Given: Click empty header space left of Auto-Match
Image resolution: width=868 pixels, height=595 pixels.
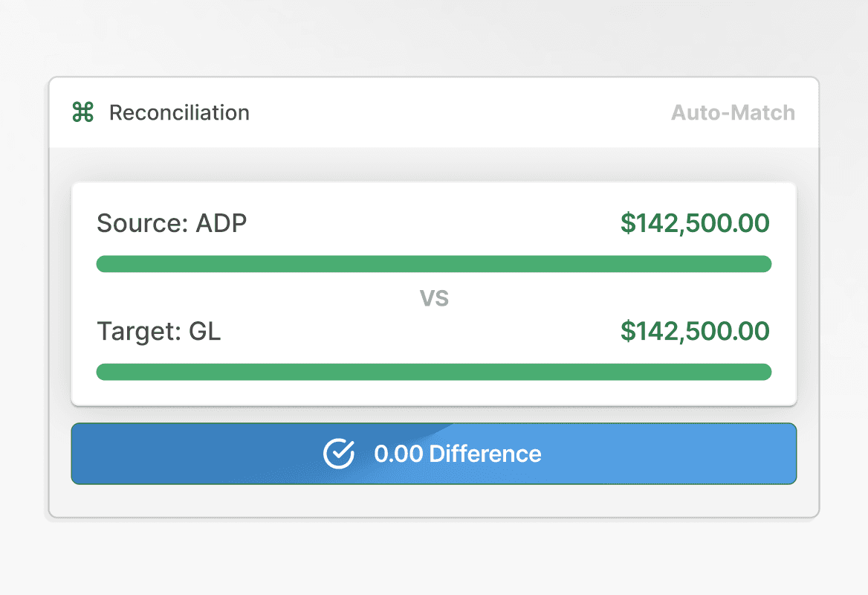Looking at the screenshot, I should tap(461, 113).
